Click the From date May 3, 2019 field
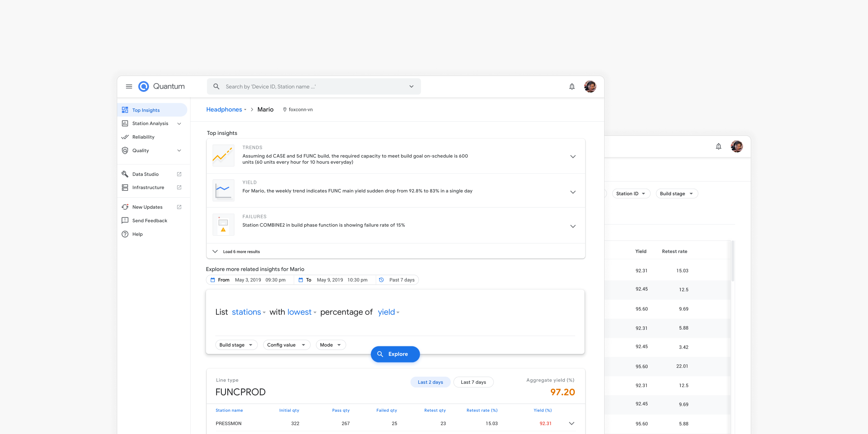 [x=250, y=280]
